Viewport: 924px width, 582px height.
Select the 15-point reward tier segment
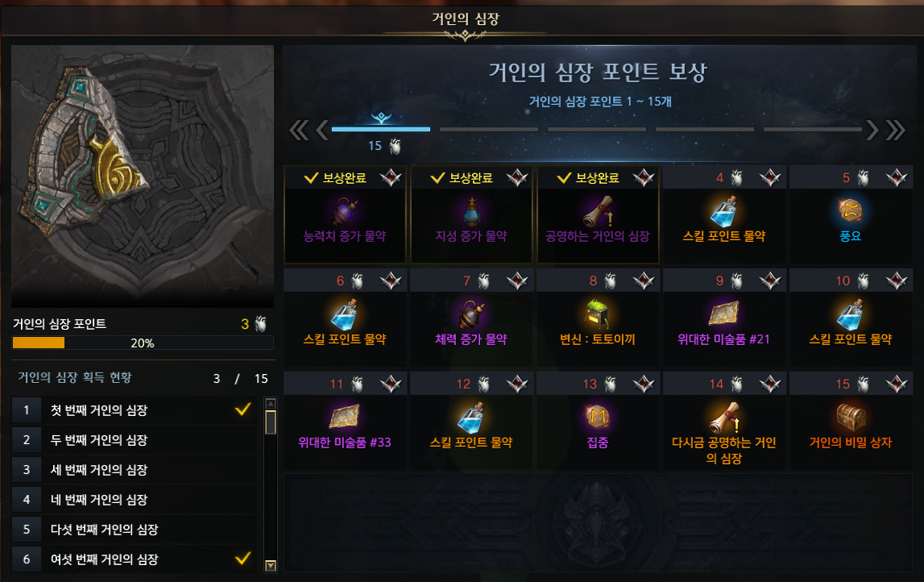click(x=381, y=129)
